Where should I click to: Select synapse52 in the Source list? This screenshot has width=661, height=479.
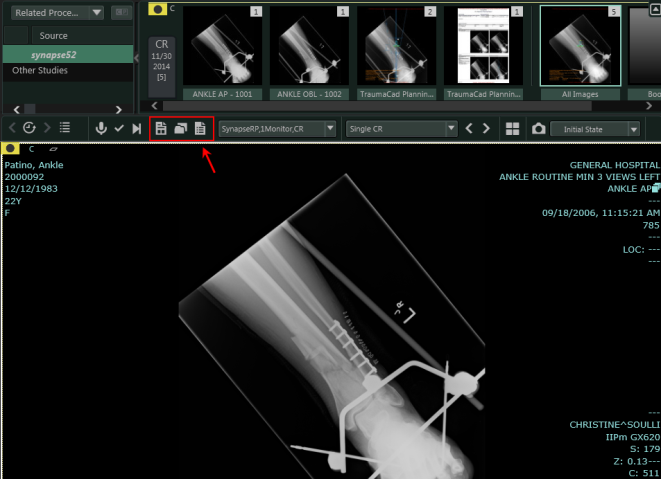[x=53, y=54]
